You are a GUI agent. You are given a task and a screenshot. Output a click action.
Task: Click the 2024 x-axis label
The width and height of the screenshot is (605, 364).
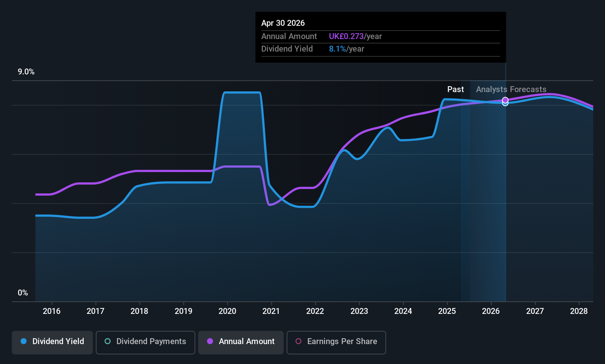403,311
